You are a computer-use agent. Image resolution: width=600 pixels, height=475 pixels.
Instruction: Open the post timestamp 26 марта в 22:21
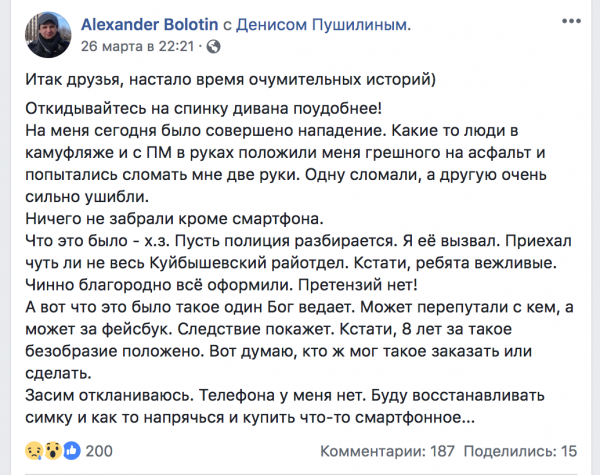138,46
